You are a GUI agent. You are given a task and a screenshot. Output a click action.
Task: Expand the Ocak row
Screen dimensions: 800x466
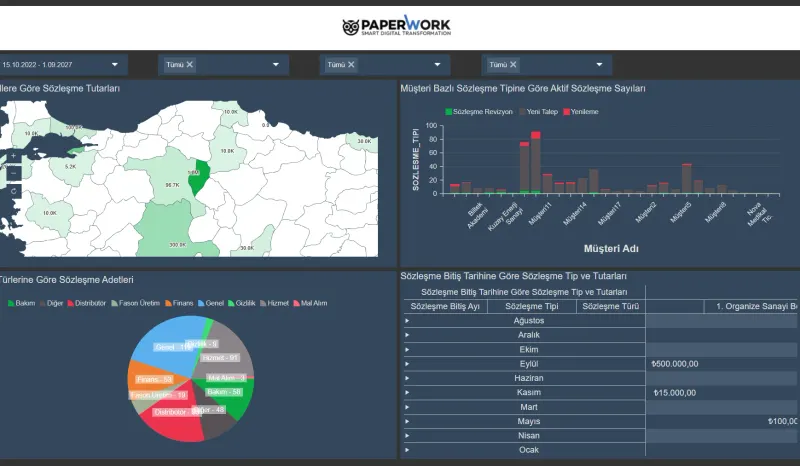point(407,450)
